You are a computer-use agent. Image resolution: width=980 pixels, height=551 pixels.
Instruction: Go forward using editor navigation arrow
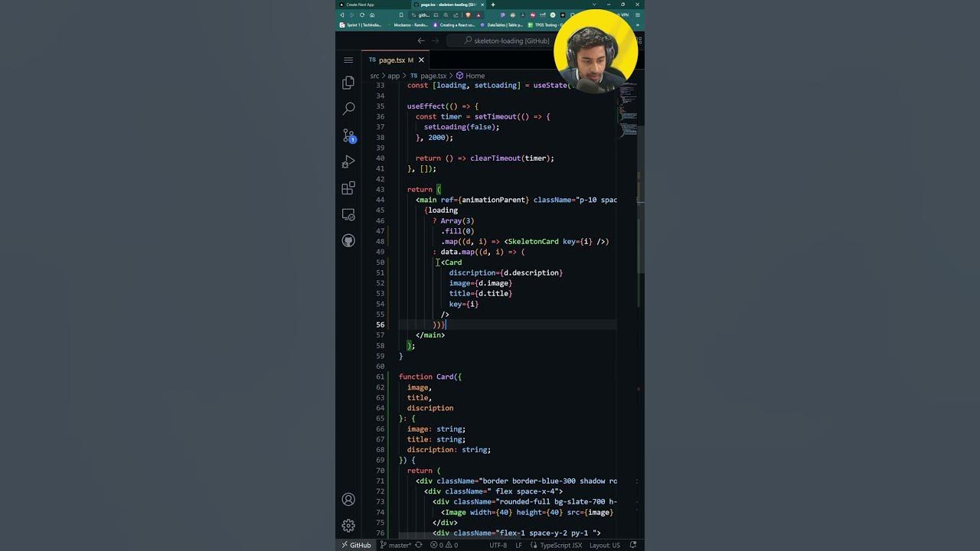click(436, 41)
